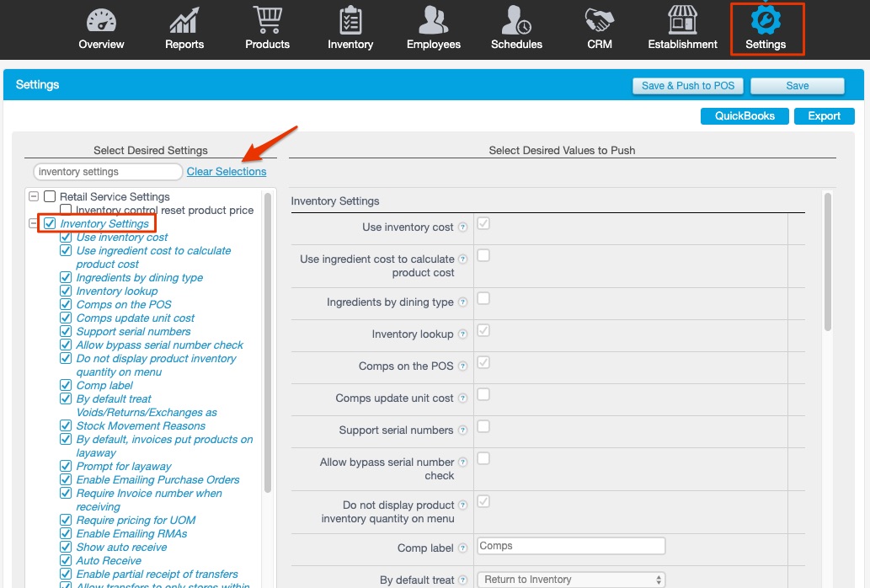The image size is (870, 588).
Task: Open Reports chart icon
Action: 184,20
